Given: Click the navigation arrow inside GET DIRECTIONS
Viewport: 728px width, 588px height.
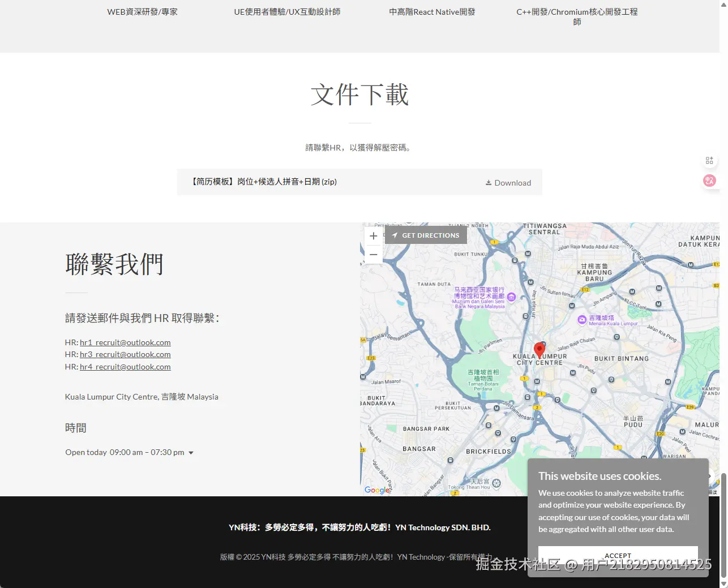Looking at the screenshot, I should (x=395, y=235).
